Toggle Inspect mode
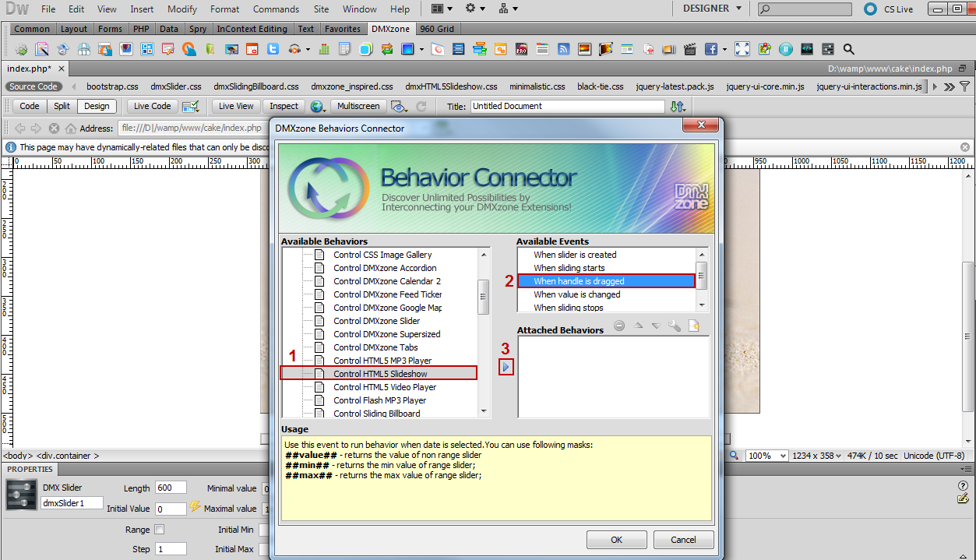Viewport: 976px width, 560px height. pyautogui.click(x=284, y=106)
